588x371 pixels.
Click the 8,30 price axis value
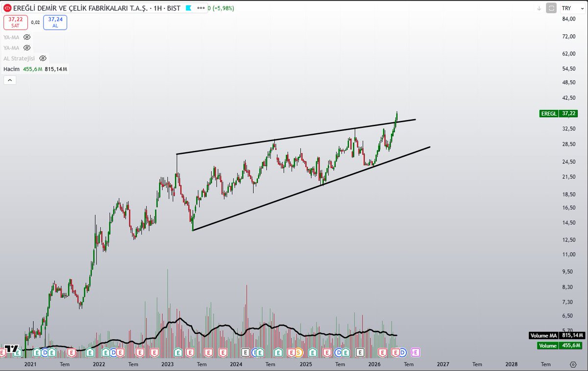(568, 287)
